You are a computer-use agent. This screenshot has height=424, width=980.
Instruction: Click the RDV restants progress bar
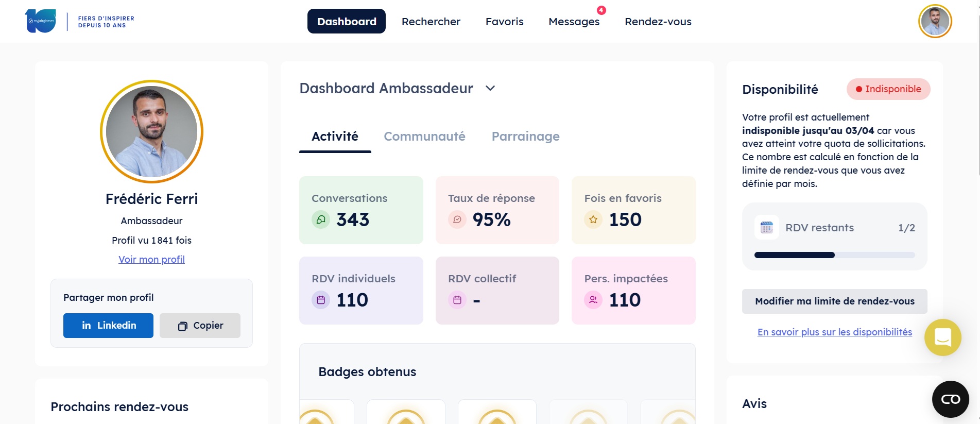(834, 255)
